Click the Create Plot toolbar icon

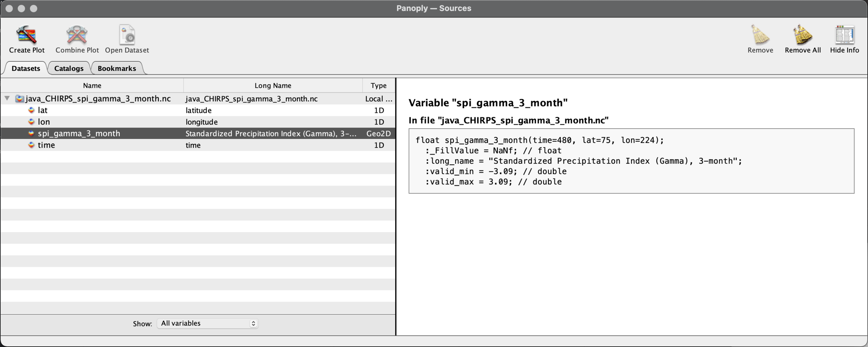point(26,35)
